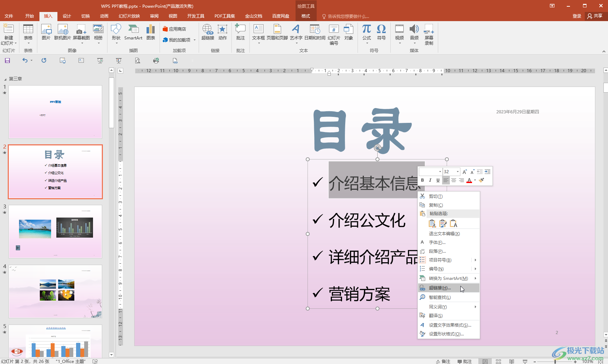
Task: Switch to the 动画 animations tab
Action: 104,16
